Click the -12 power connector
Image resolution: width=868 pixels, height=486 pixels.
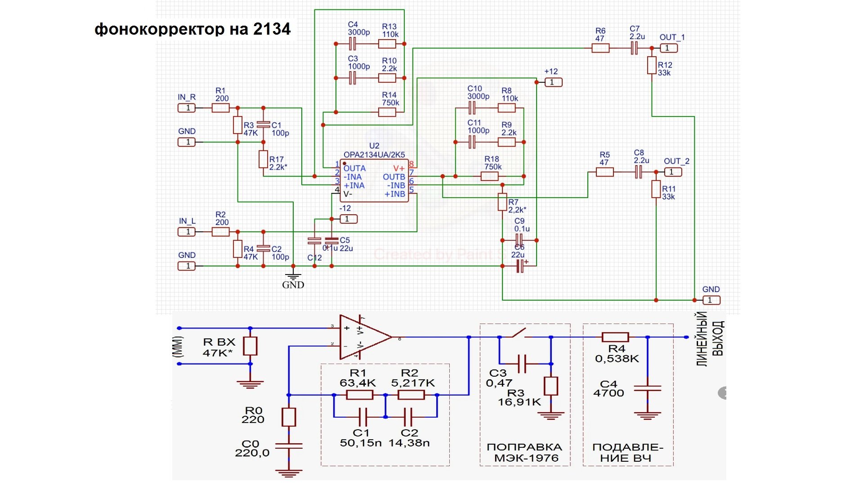click(x=348, y=219)
